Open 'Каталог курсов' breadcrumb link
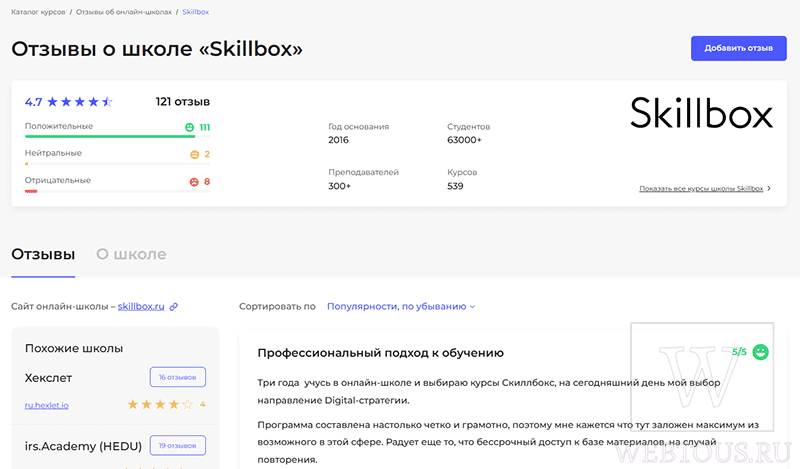This screenshot has height=469, width=800. (x=38, y=12)
